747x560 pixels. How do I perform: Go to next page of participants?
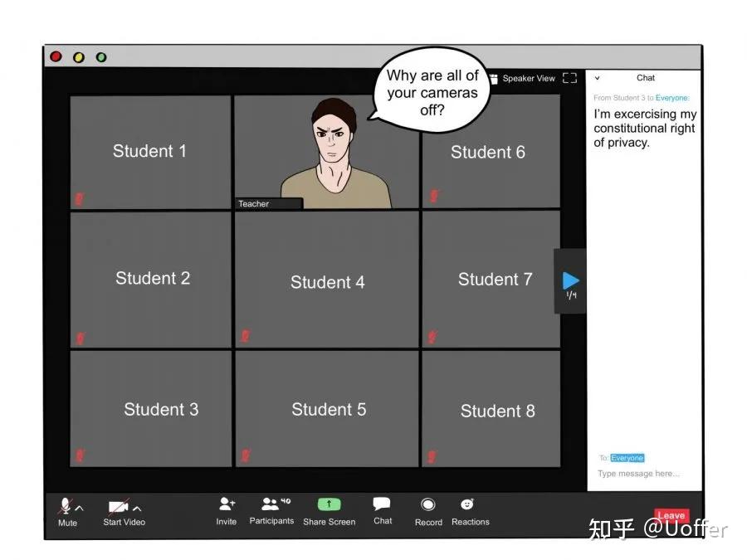coord(571,280)
